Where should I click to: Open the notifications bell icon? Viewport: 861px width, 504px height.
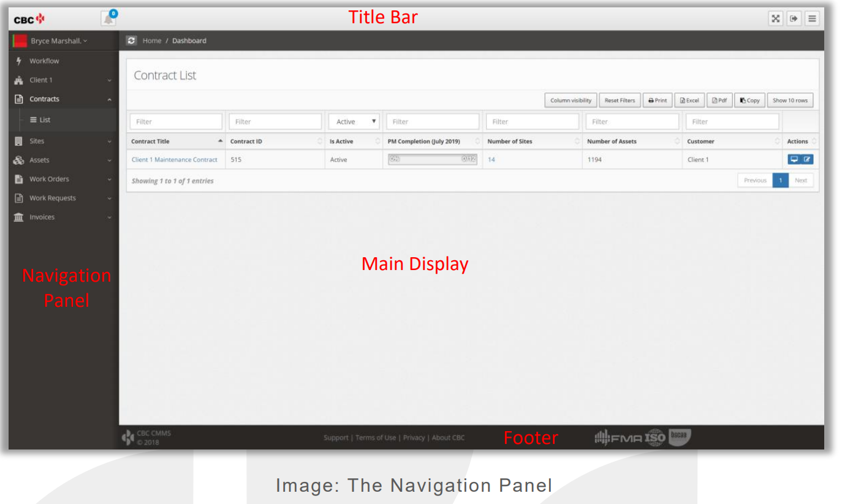coord(108,18)
